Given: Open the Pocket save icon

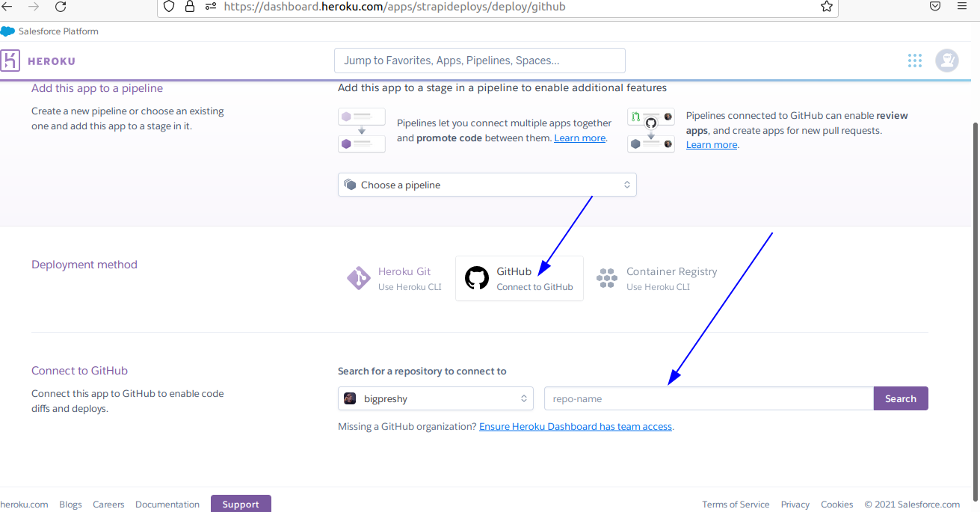Looking at the screenshot, I should [935, 6].
